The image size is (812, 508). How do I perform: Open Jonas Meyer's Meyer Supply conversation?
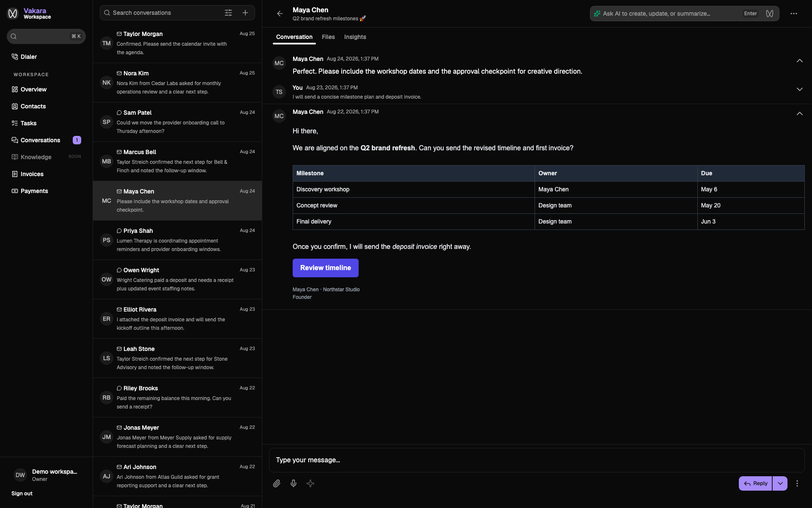point(178,437)
